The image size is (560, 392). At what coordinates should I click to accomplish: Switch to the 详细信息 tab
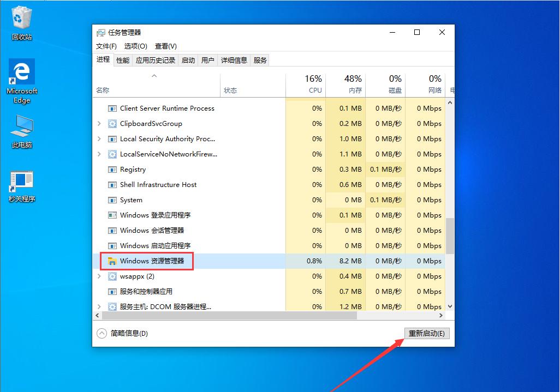[234, 61]
